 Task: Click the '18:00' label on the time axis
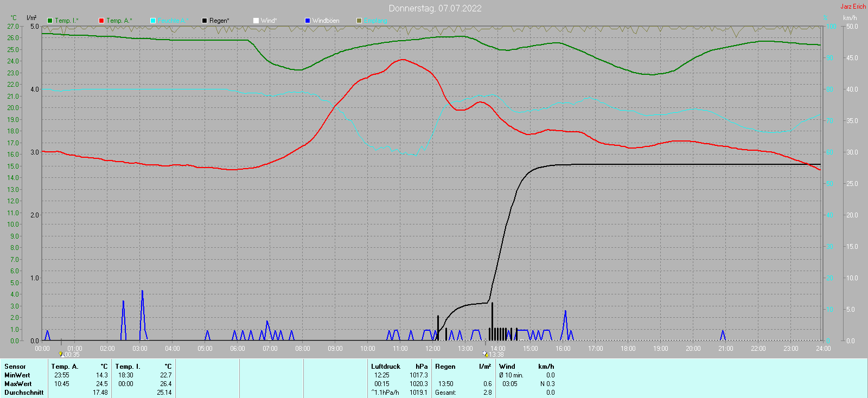pos(628,349)
